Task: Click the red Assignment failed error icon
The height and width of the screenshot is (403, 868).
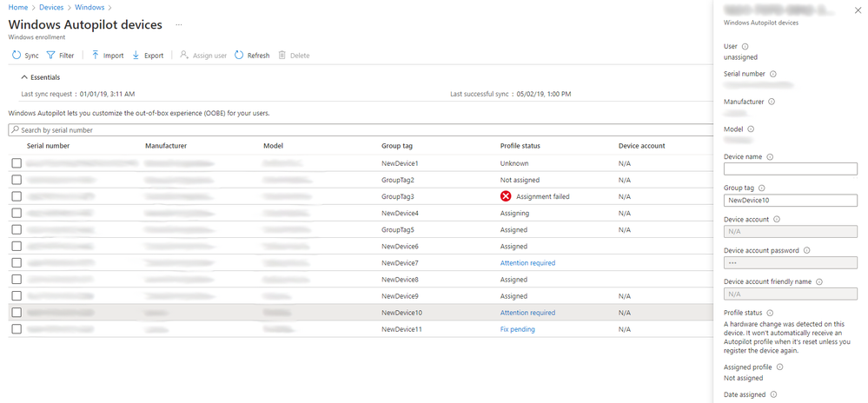Action: pos(506,196)
